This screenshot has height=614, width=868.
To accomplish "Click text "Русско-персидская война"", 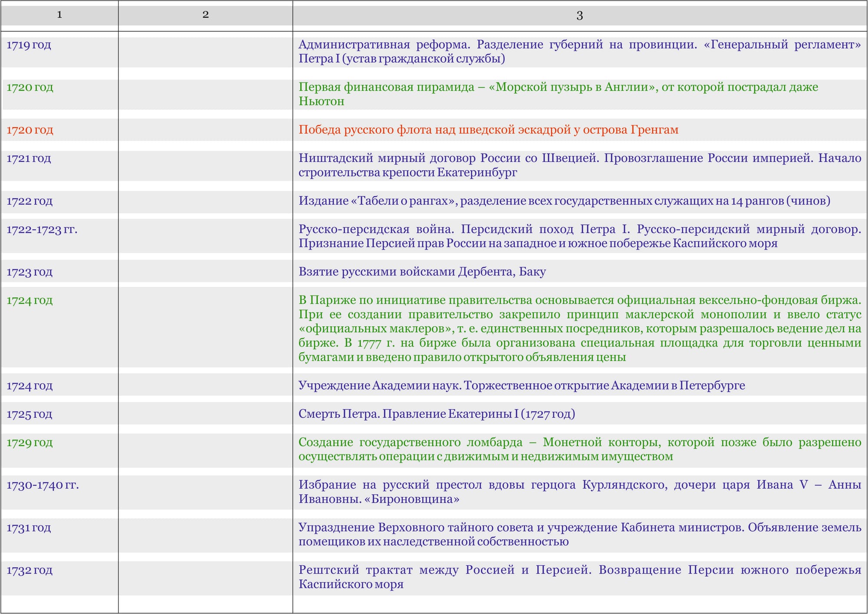I will point(376,229).
